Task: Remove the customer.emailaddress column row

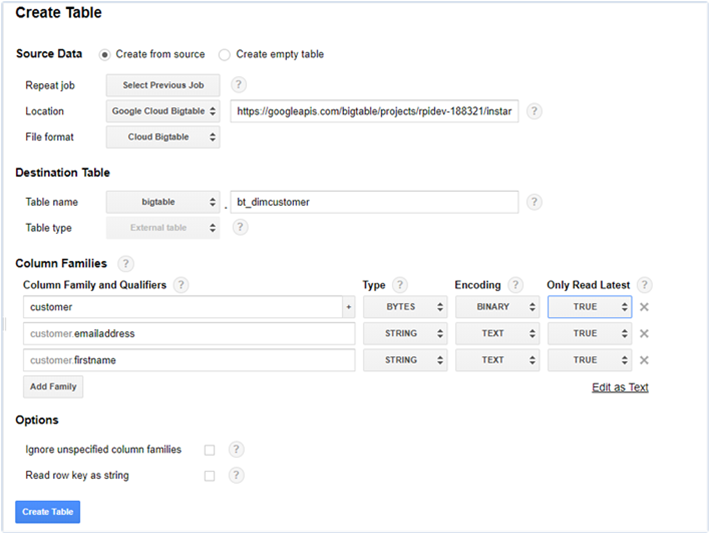Action: [644, 334]
